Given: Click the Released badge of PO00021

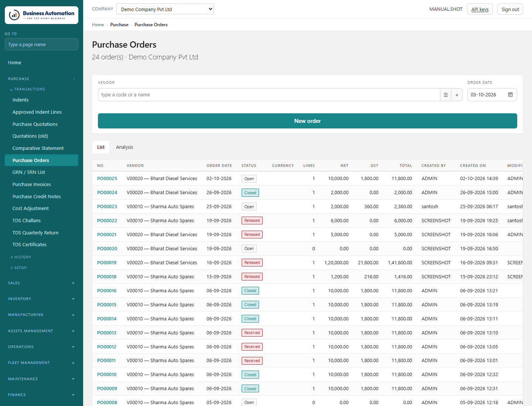Looking at the screenshot, I should click(x=252, y=235).
